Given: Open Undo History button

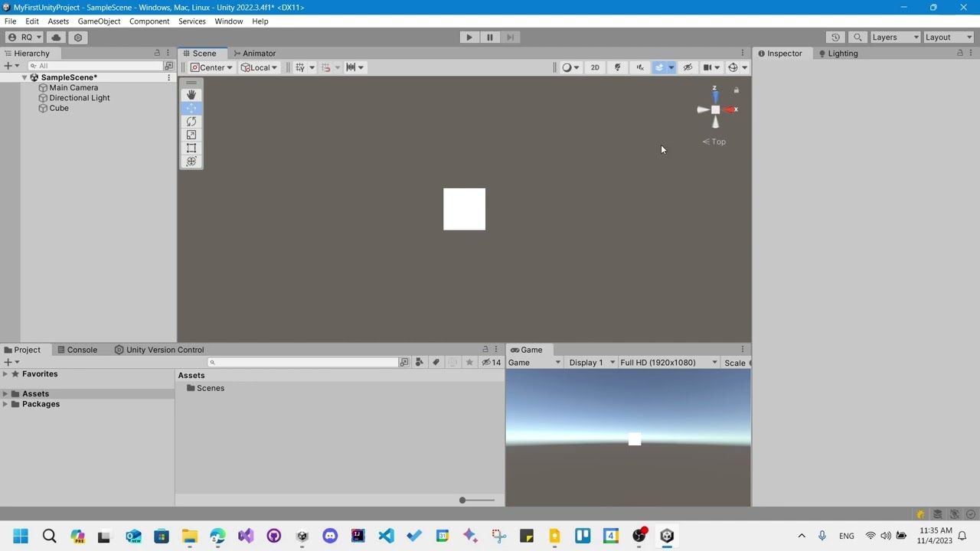Looking at the screenshot, I should [x=835, y=37].
